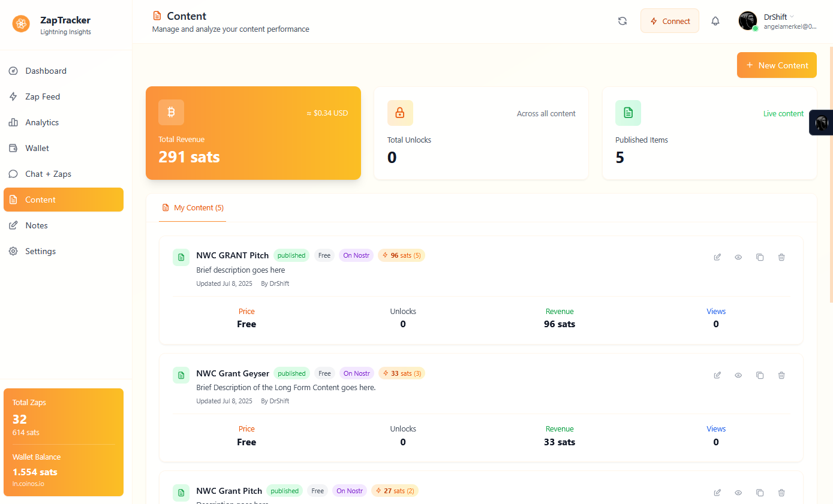Edit the NWC GRANT Pitch content
This screenshot has height=504, width=833.
[717, 256]
